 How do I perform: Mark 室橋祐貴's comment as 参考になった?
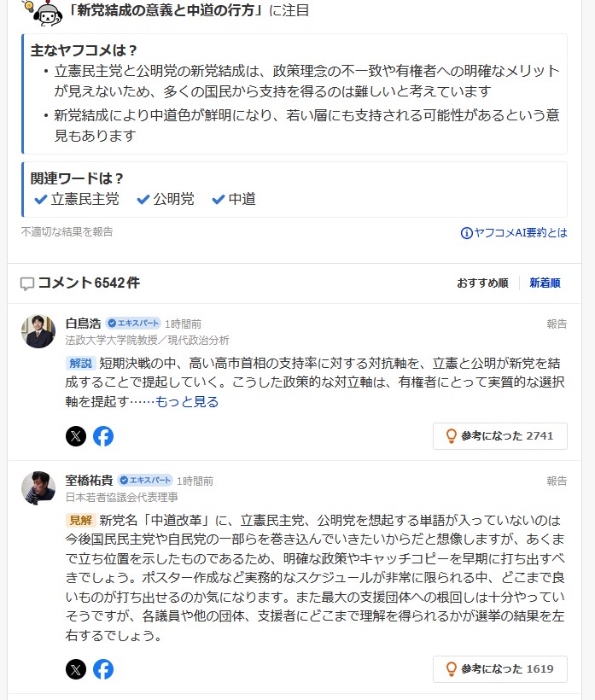pos(499,669)
